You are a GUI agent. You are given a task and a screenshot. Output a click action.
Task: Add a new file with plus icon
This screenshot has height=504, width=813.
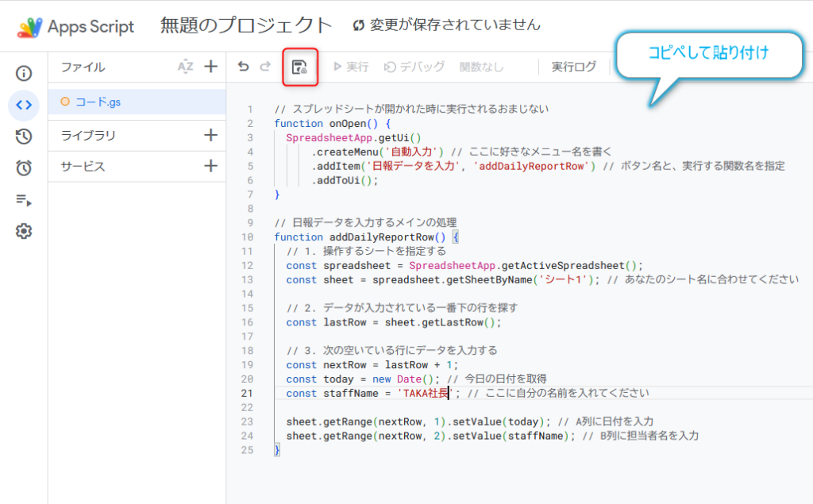click(x=210, y=67)
